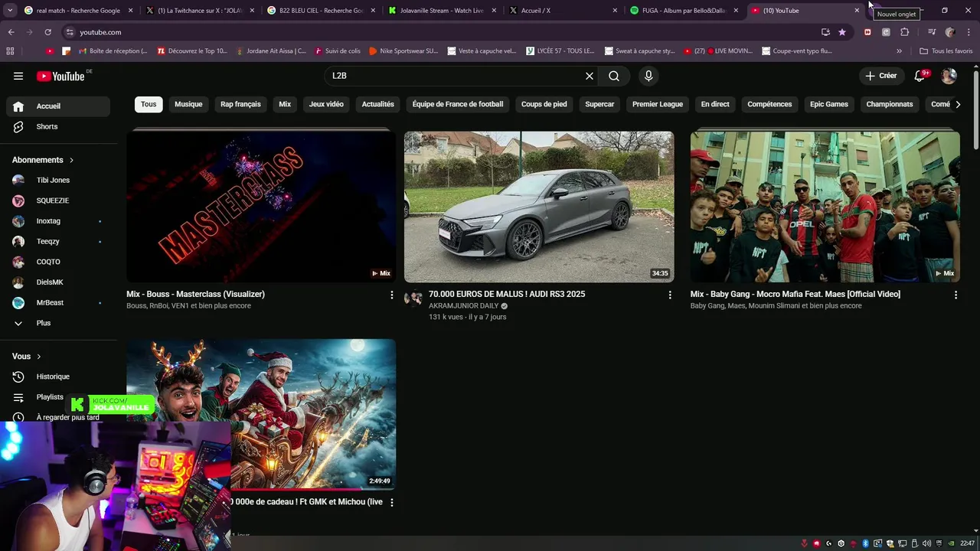
Task: Click the YouTube logo
Action: point(60,76)
